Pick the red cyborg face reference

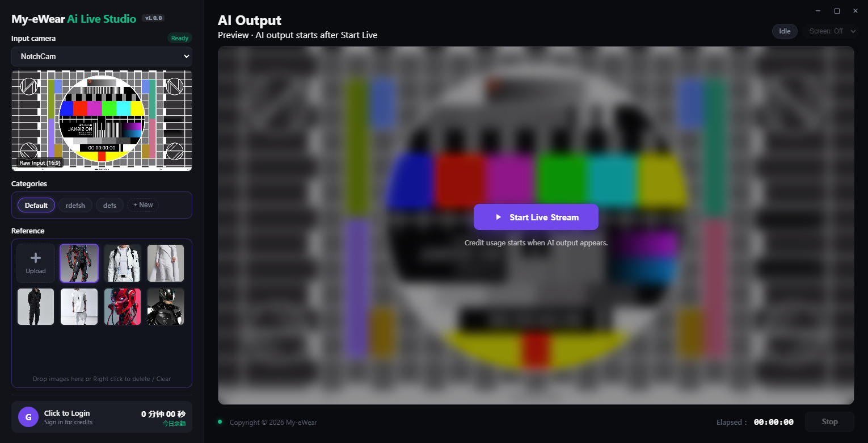(x=123, y=307)
